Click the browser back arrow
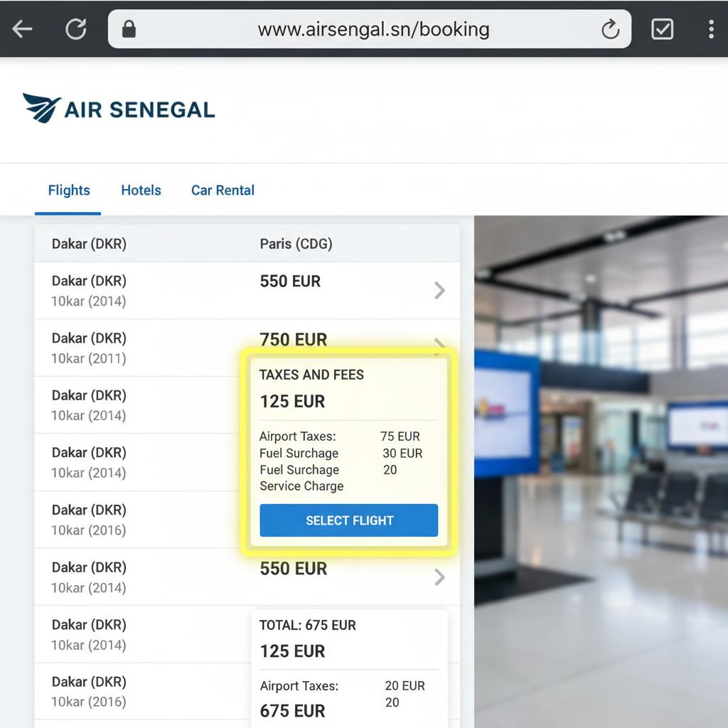728x728 pixels. click(x=23, y=29)
